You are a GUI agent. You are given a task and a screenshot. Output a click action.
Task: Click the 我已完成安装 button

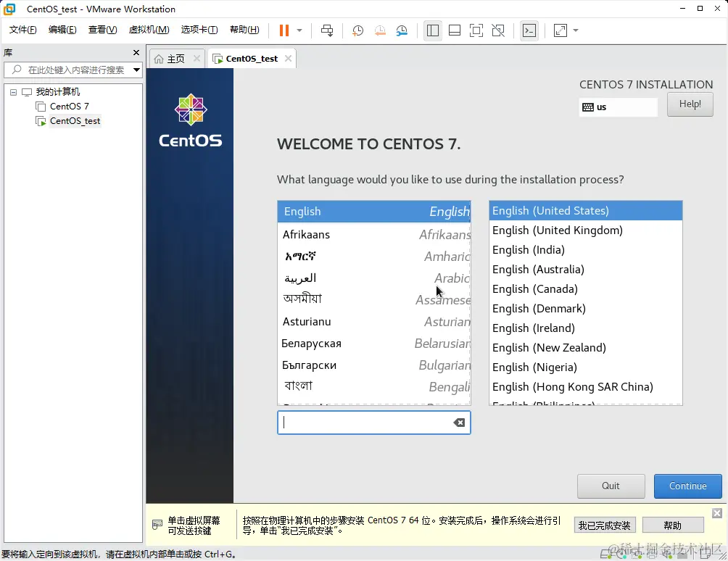tap(605, 524)
